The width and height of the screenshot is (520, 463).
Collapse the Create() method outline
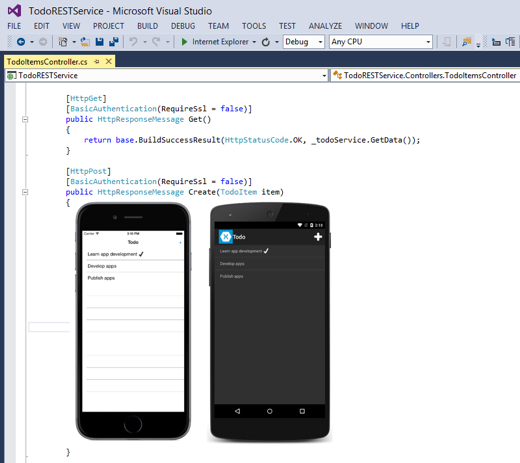(x=25, y=192)
